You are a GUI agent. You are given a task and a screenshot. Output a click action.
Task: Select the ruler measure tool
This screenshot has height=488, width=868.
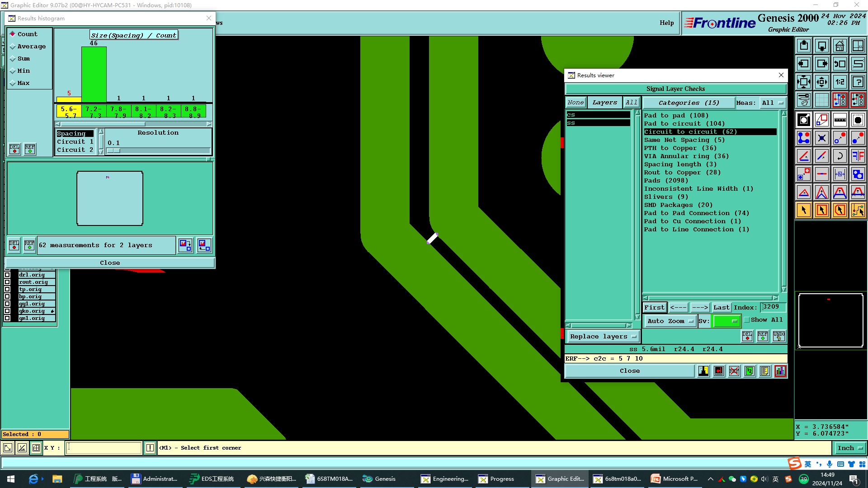840,120
